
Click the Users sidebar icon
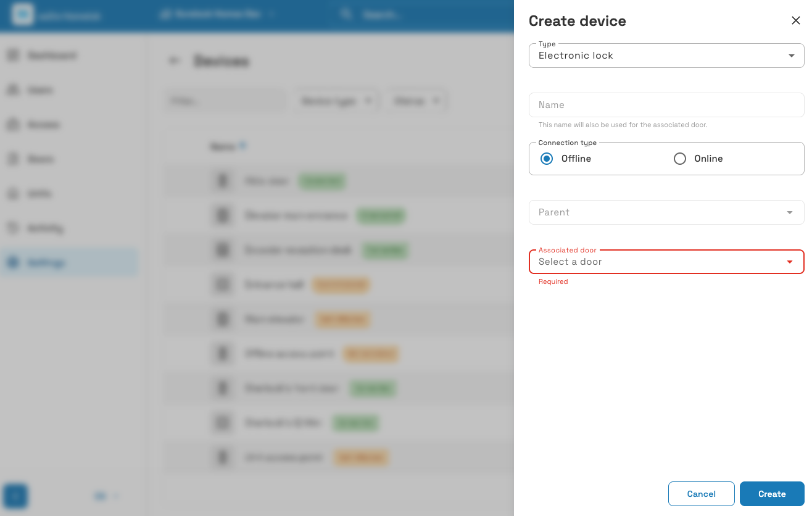12,90
